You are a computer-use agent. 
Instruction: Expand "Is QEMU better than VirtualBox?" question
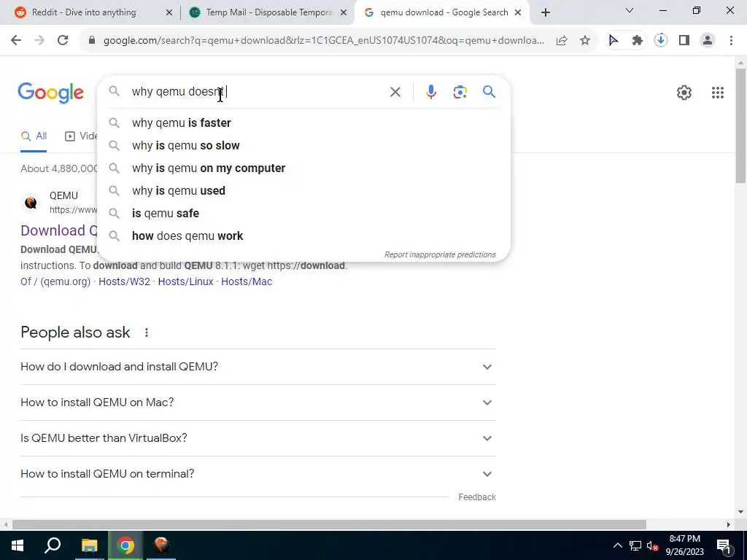pyautogui.click(x=258, y=438)
